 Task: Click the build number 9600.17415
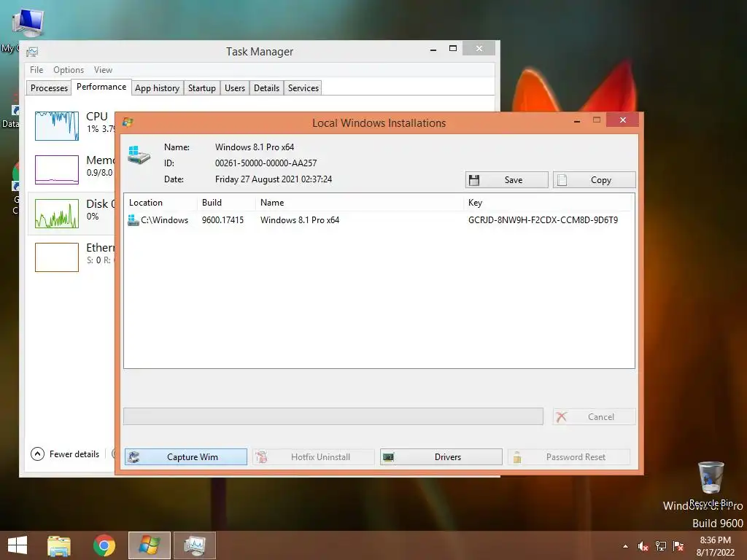(x=222, y=220)
